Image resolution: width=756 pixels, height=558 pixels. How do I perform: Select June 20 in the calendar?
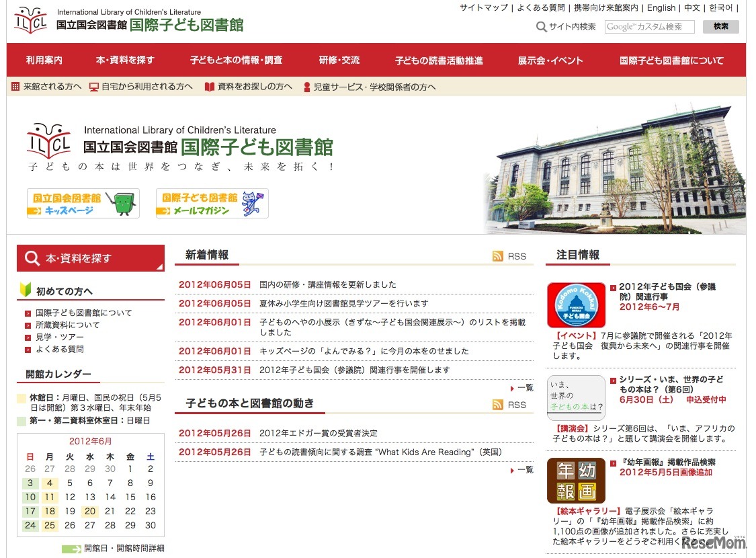(89, 511)
